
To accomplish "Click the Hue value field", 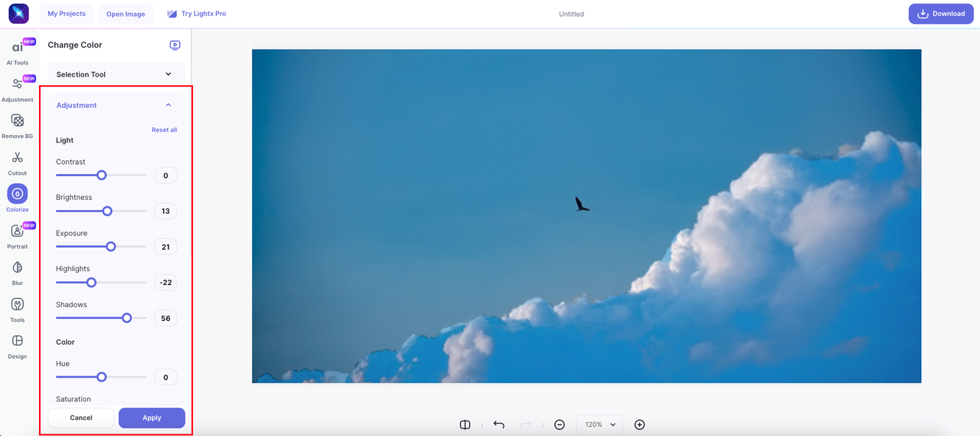I will point(165,377).
